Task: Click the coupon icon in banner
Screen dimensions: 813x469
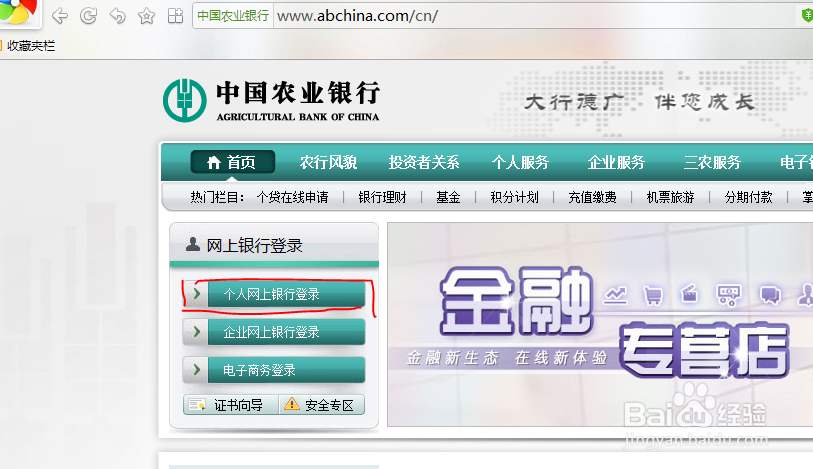Action: (x=728, y=295)
